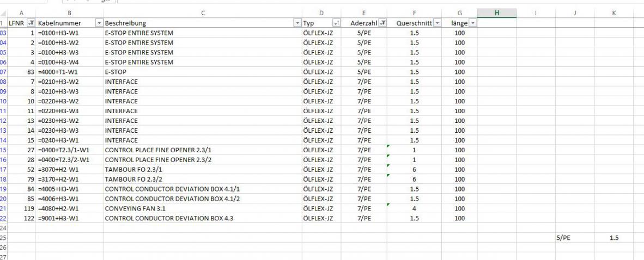This screenshot has width=644, height=260.
Task: Select column I header
Action: tap(536, 13)
